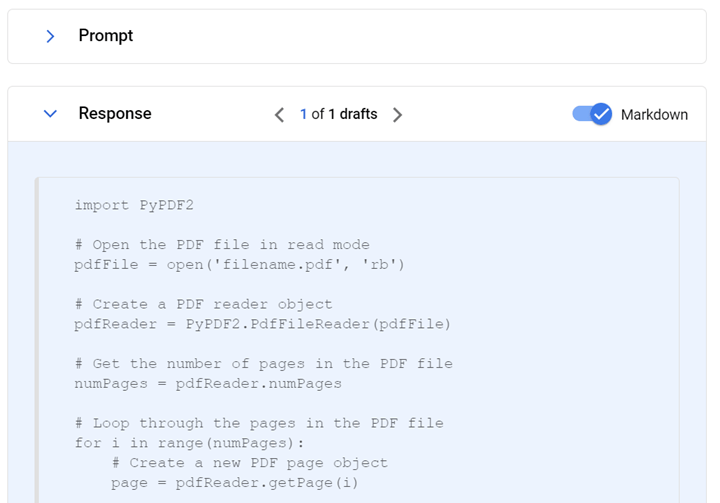Click the "Open the PDF file" comment

coord(222,245)
